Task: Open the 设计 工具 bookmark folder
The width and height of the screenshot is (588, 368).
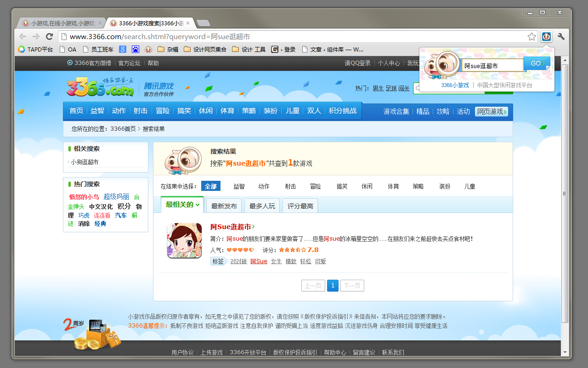Action: tap(249, 49)
